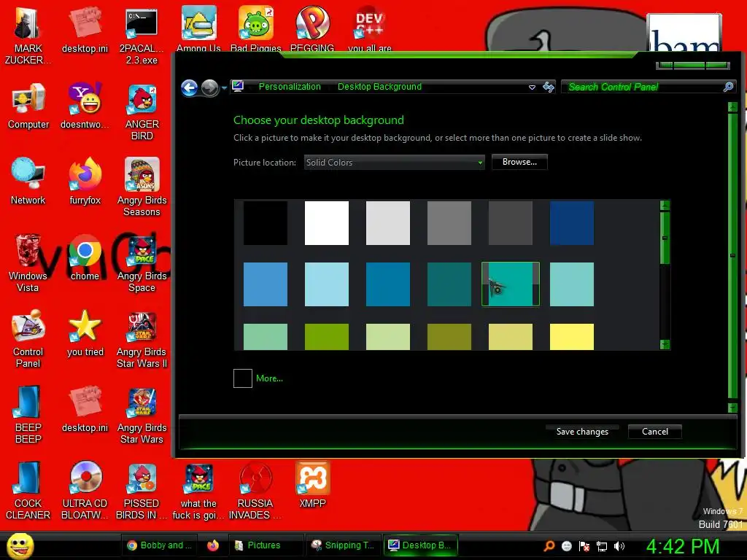
Task: Click the swatch list scroll up arrow
Action: click(665, 206)
